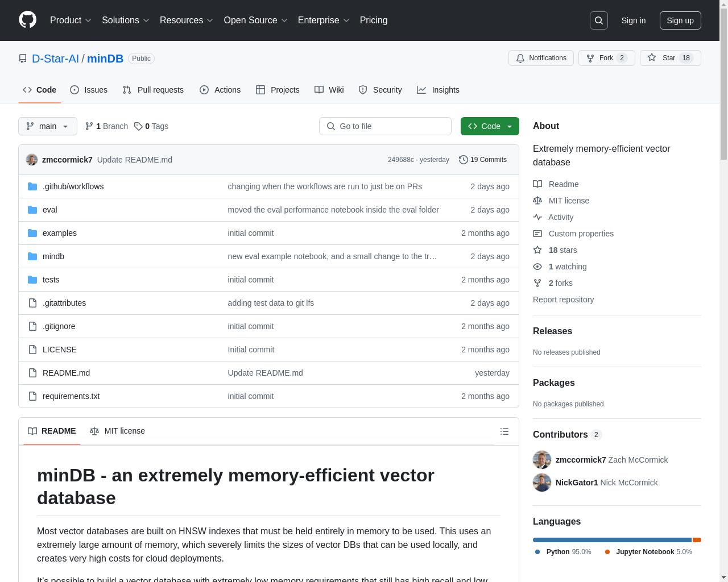Open the Security tab

pos(380,90)
